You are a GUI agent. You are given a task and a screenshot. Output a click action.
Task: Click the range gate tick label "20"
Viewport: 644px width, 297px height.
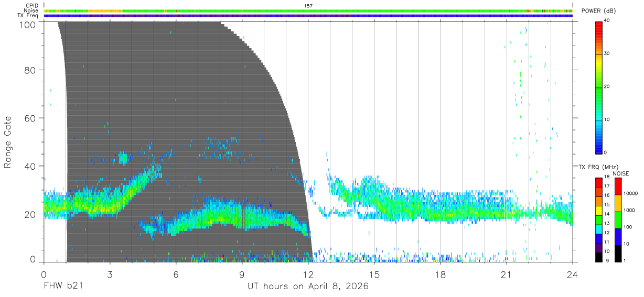(31, 214)
